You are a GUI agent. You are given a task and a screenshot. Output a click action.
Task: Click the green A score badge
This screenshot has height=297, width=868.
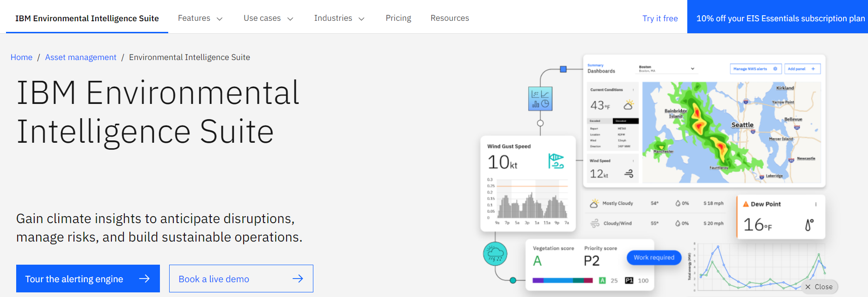tap(602, 280)
